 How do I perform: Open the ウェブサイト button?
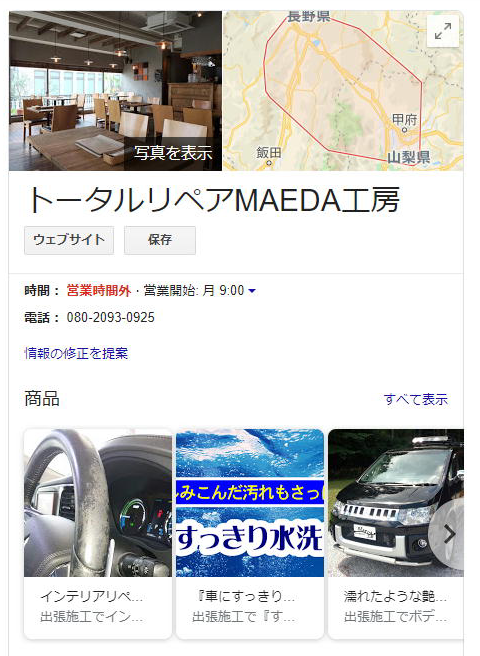click(69, 240)
